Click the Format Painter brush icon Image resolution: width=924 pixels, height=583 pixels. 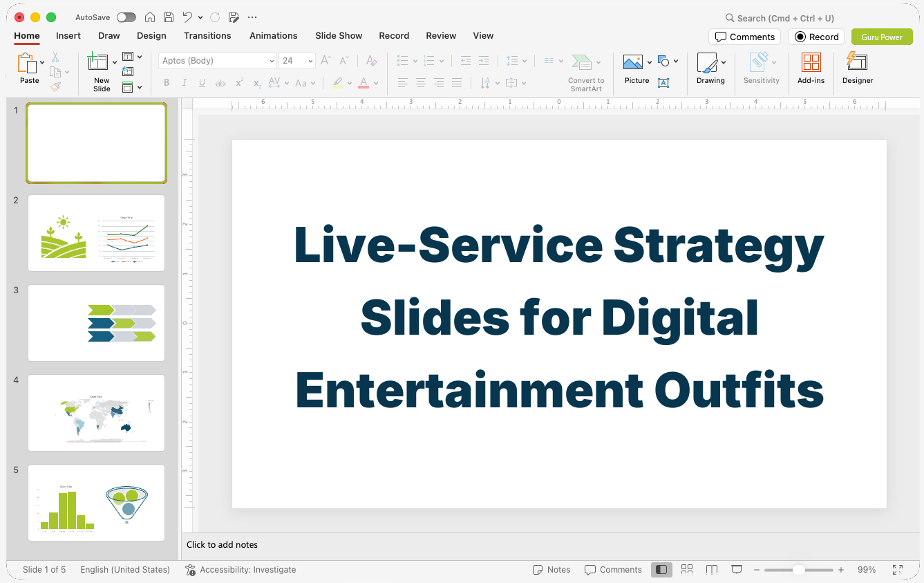point(55,86)
